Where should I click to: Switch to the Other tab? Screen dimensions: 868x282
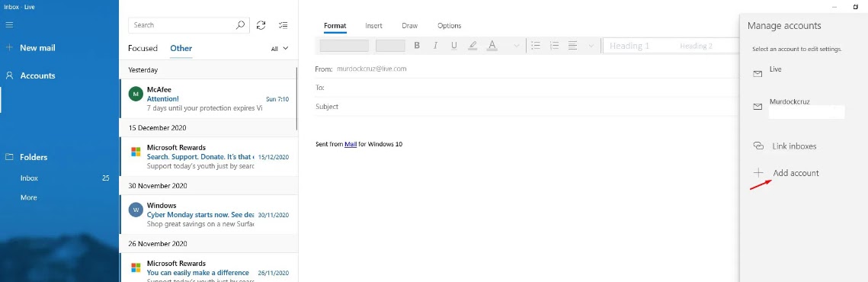[x=181, y=48]
